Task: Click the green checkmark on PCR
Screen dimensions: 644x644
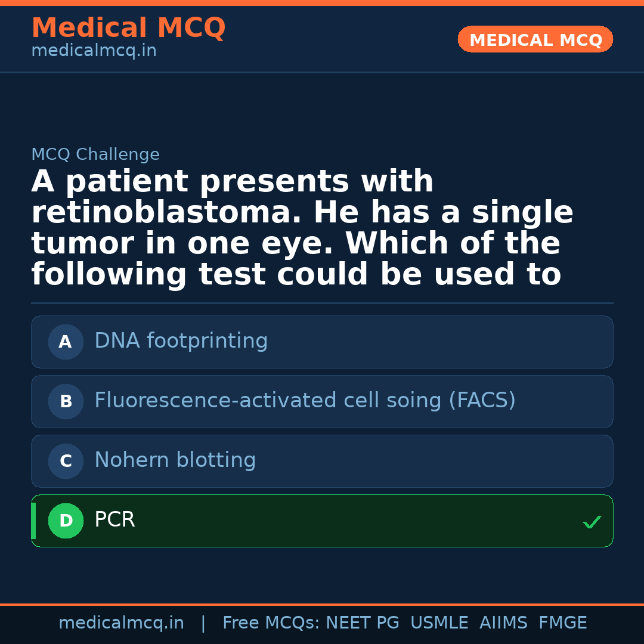Action: coord(592,522)
